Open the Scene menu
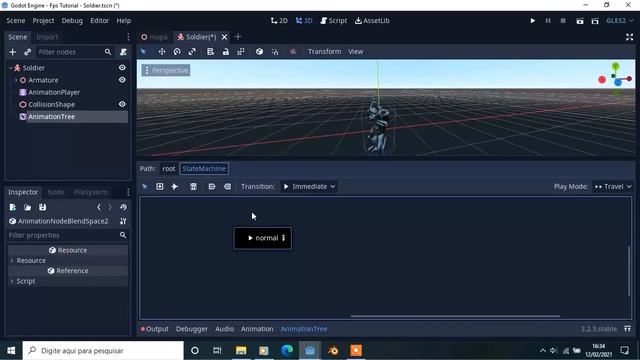 click(x=16, y=20)
